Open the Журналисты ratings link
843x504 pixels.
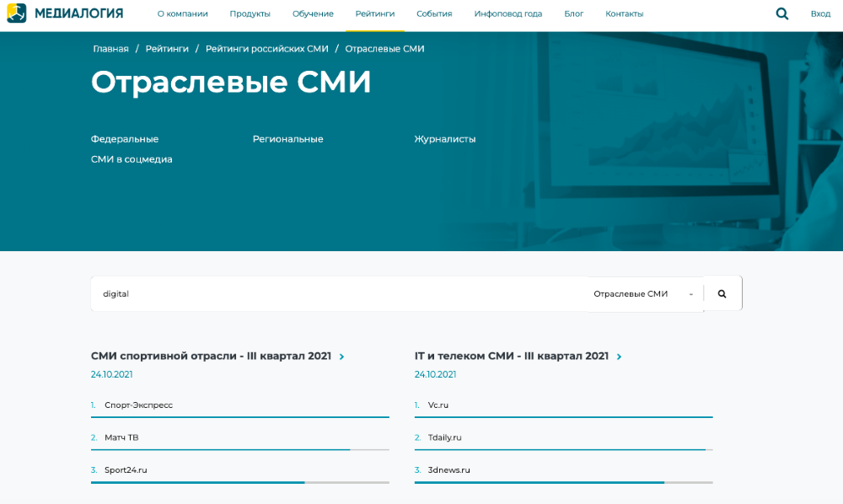445,139
